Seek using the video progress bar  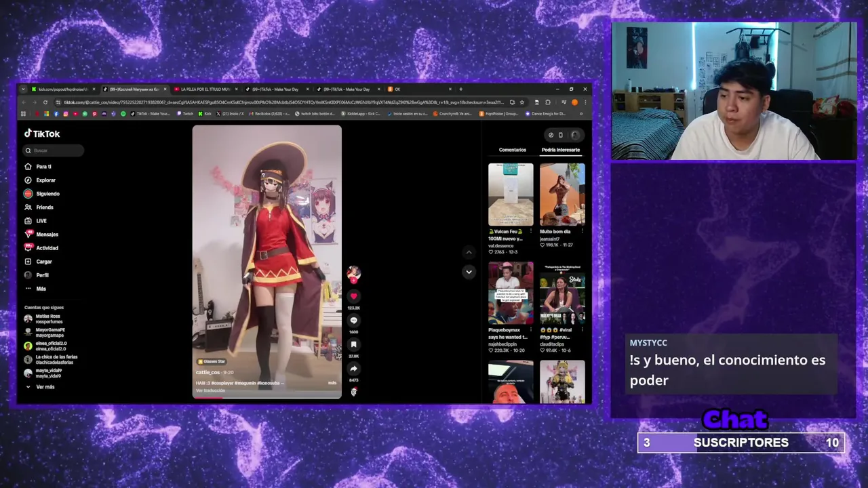[267, 399]
